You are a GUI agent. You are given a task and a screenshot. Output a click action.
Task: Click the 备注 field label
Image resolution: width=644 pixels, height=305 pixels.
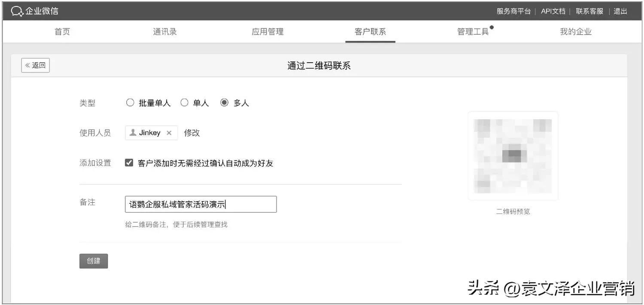click(88, 202)
